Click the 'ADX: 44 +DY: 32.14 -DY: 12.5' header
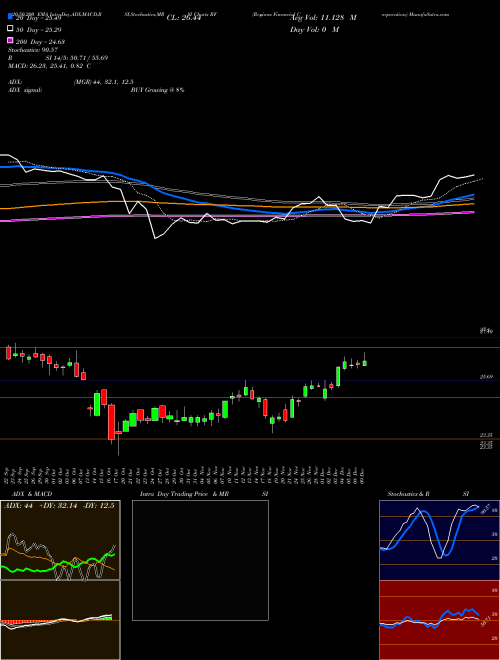 (59, 506)
